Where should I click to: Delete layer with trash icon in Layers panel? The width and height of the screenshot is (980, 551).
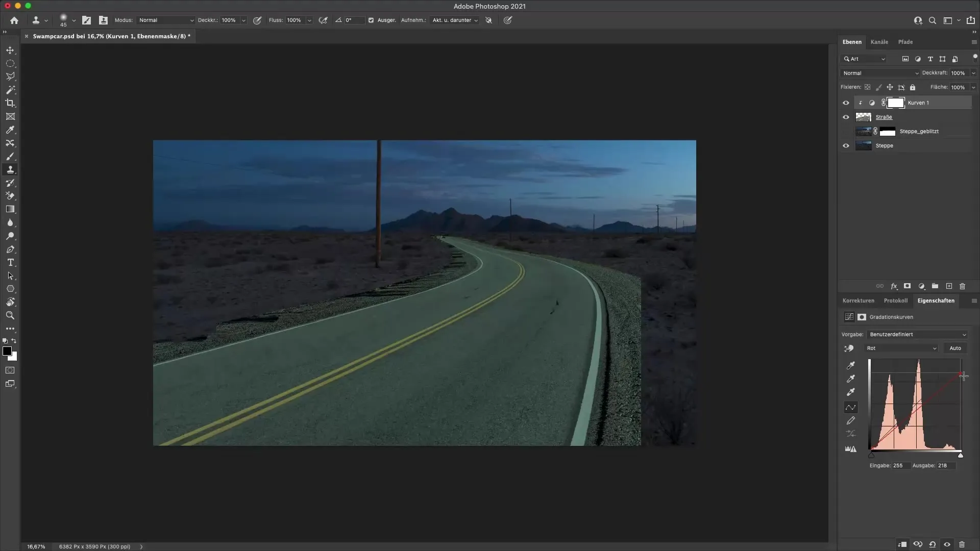pyautogui.click(x=962, y=286)
